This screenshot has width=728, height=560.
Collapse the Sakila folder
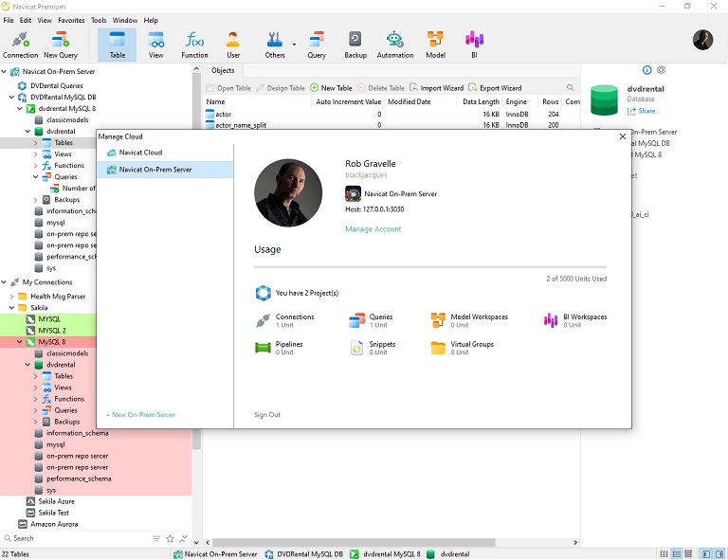[x=12, y=308]
